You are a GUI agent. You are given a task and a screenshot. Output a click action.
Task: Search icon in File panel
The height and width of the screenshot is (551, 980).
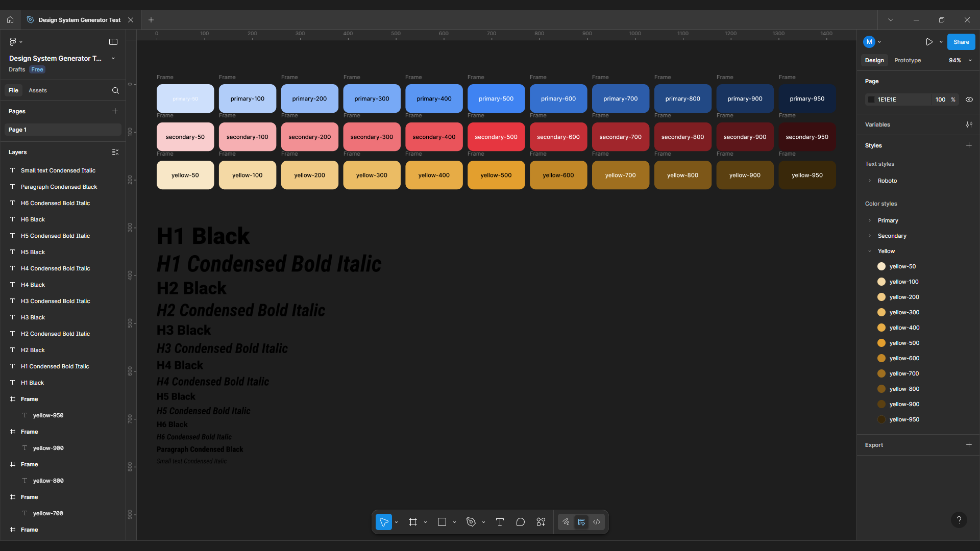tap(115, 91)
